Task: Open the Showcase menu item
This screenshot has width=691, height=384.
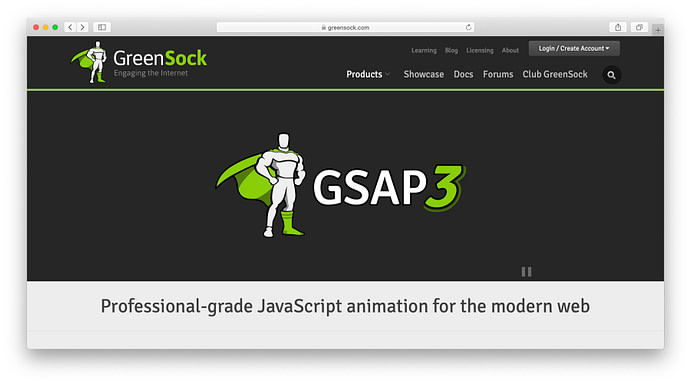Action: pos(424,74)
